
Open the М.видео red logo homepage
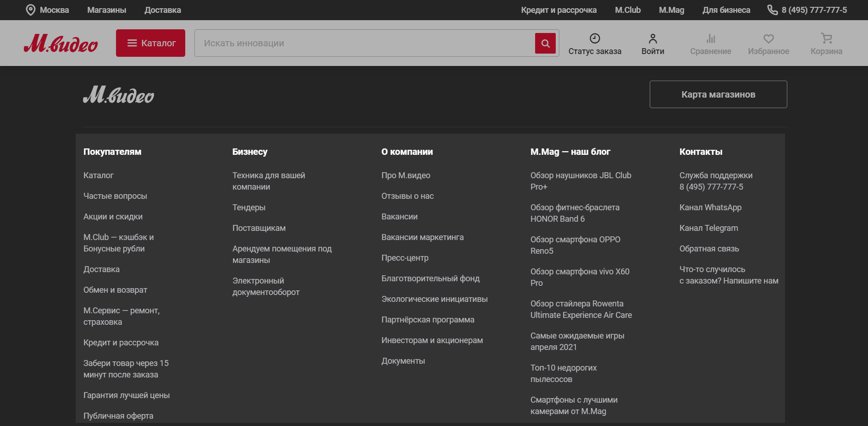click(61, 43)
